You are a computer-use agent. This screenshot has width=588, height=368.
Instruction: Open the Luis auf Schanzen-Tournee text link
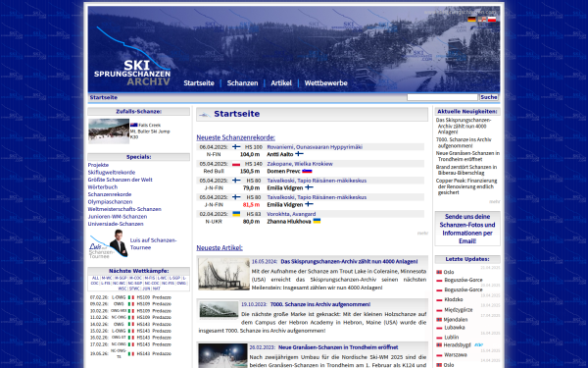(x=153, y=243)
